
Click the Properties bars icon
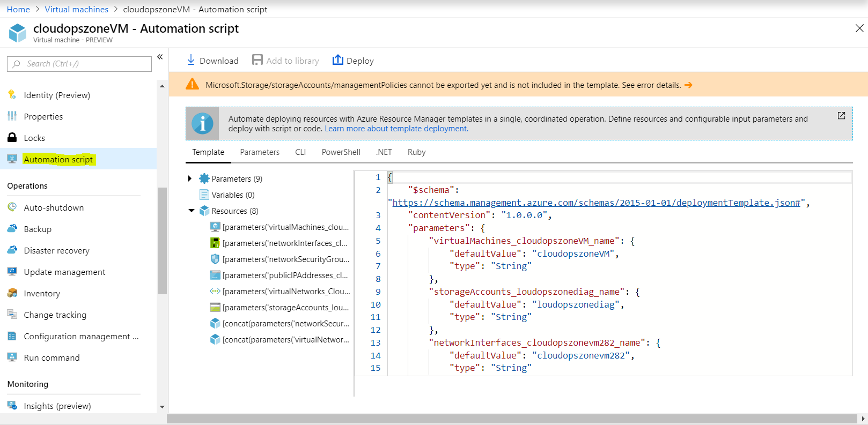12,116
